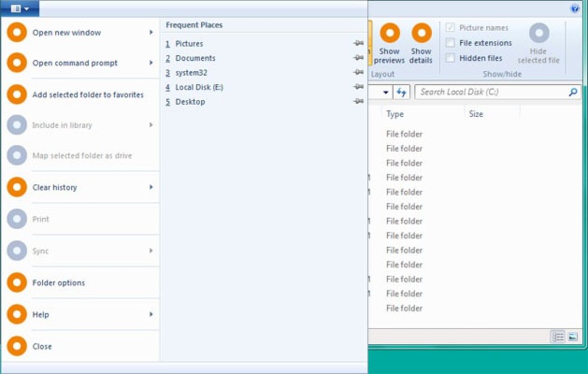
Task: Open the address bar dropdown arrow
Action: coord(385,92)
